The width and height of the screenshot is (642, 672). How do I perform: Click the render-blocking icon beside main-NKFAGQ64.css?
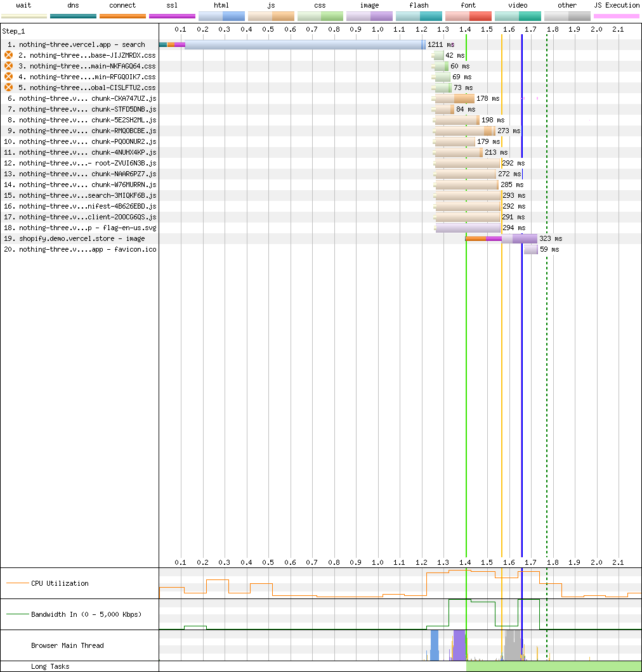point(9,66)
